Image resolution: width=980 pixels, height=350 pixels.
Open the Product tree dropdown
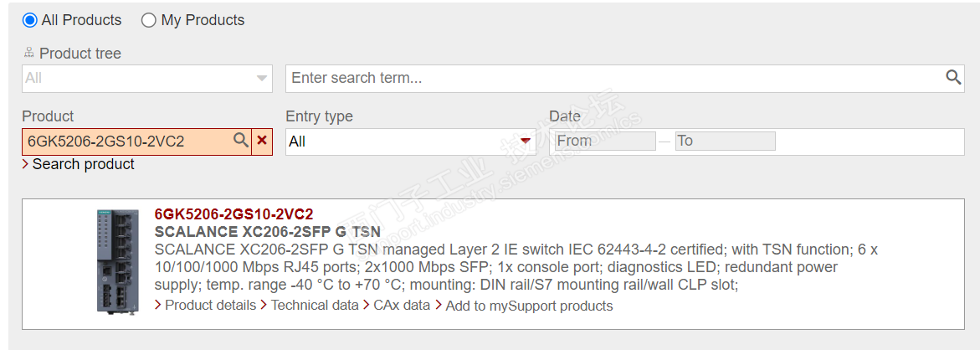(146, 78)
